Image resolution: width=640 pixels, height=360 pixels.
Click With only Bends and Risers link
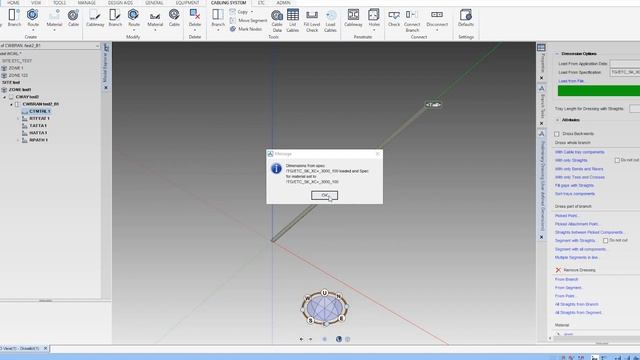point(579,169)
